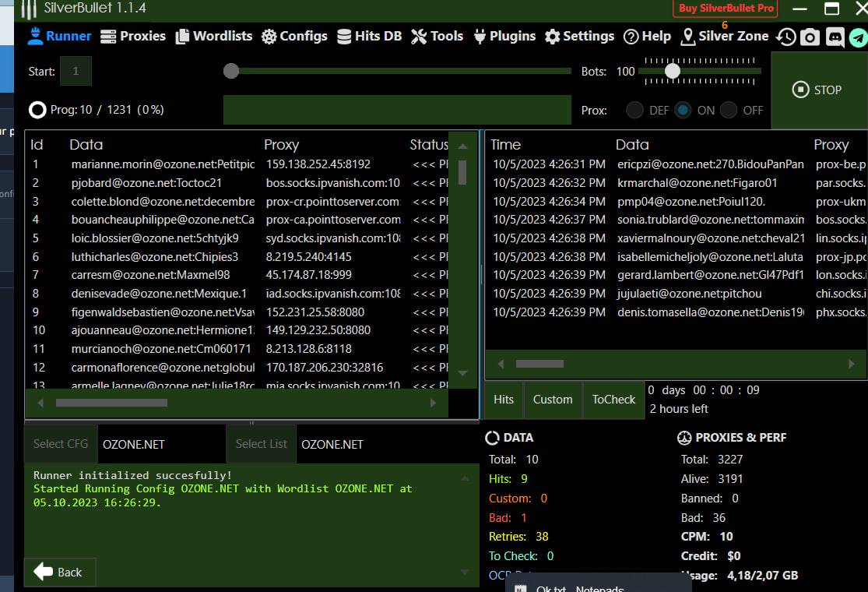Open the Proxies section icon
Viewport: 868px width, 592px height.
108,37
